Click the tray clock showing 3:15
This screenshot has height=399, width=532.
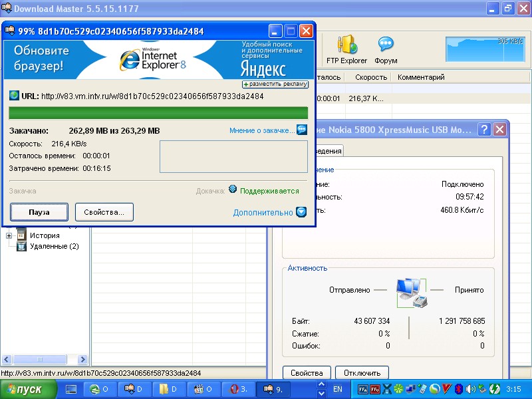click(513, 389)
